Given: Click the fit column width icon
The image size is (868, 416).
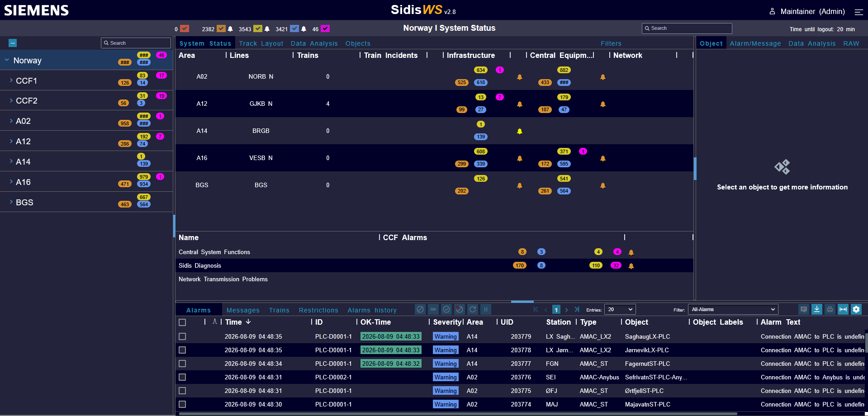Looking at the screenshot, I should point(843,309).
